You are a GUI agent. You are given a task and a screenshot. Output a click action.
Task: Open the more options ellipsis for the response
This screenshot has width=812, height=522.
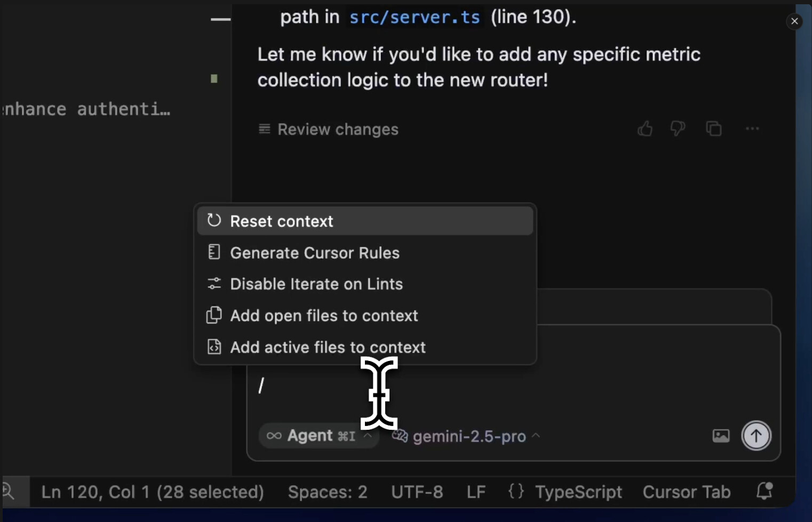point(752,129)
